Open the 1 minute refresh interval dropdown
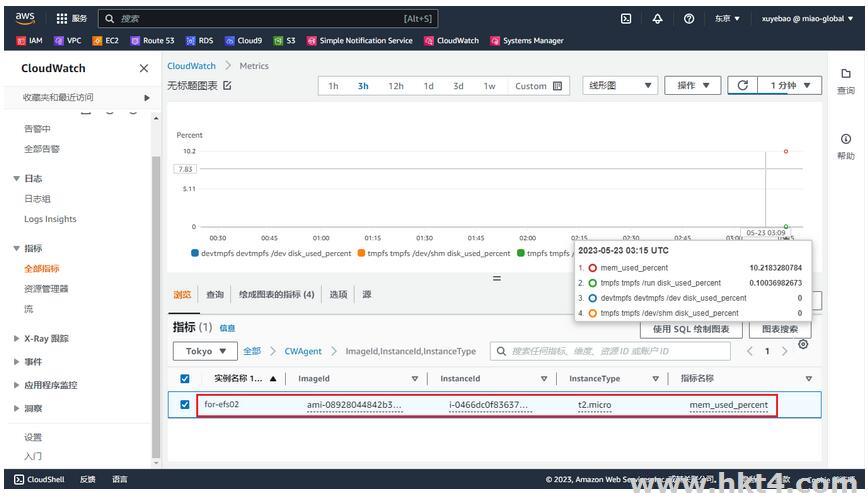The image size is (868, 498). 789,85
